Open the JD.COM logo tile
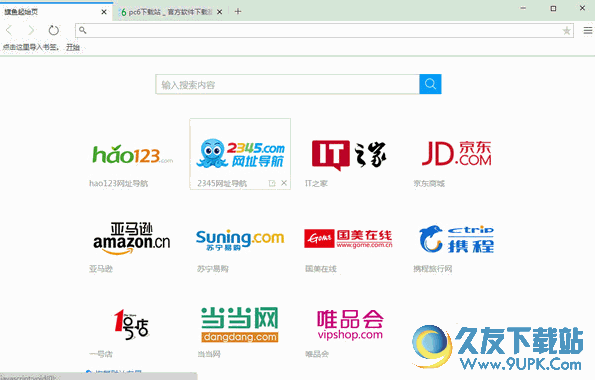 click(456, 153)
